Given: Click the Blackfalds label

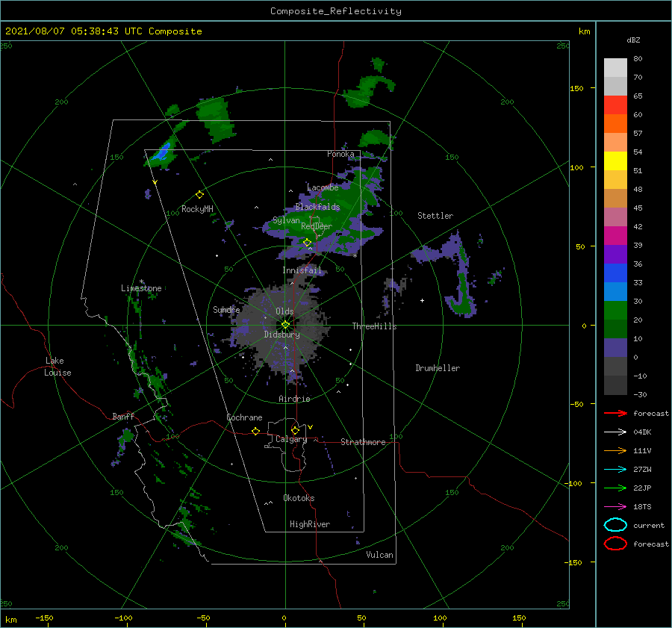Looking at the screenshot, I should 317,207.
